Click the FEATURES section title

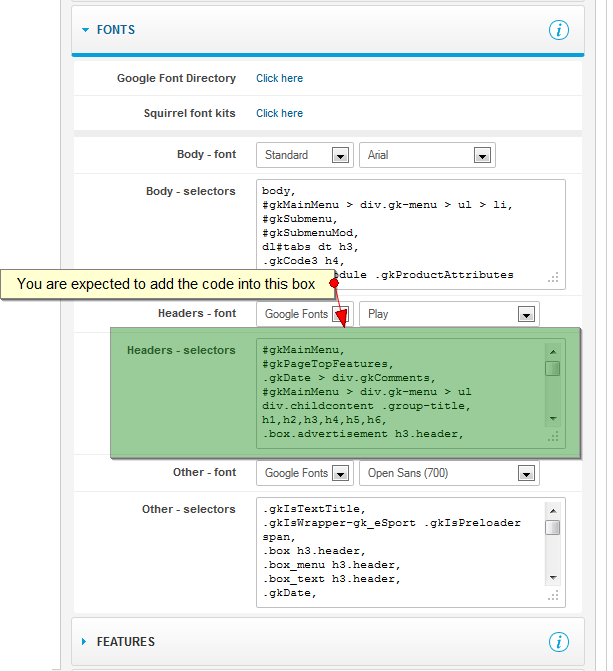click(x=126, y=642)
